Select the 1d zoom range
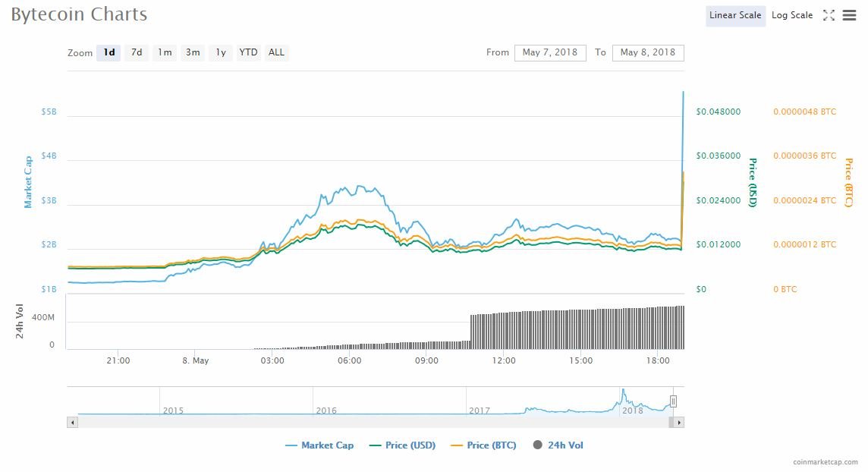Viewport: 868px width, 472px height. point(108,52)
